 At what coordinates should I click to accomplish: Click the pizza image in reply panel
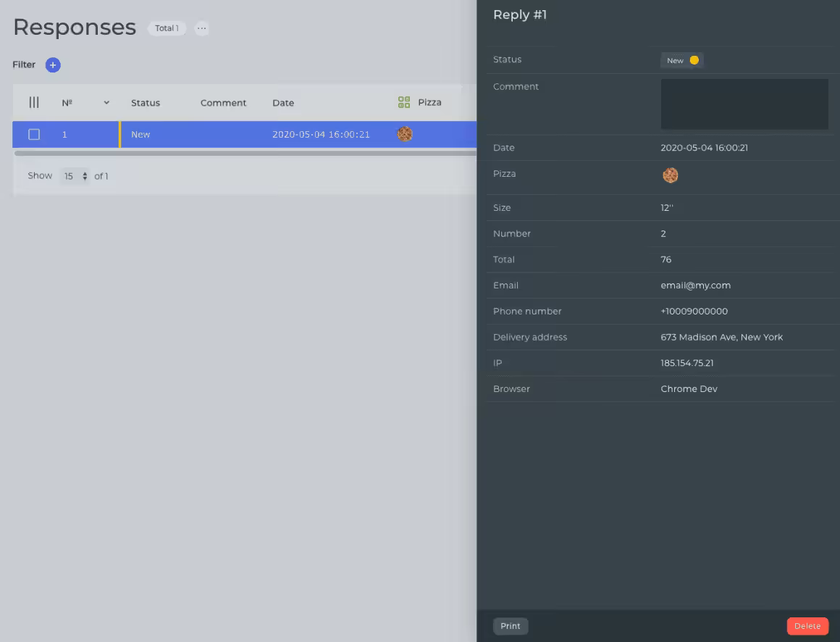click(x=671, y=175)
